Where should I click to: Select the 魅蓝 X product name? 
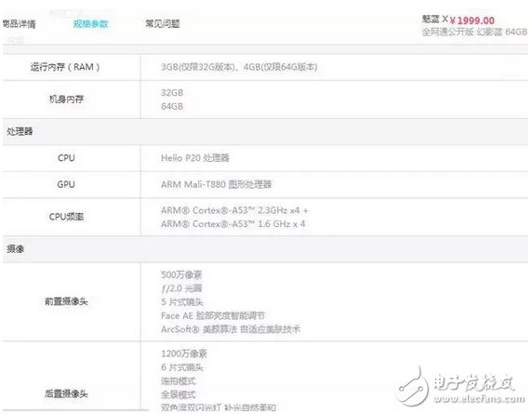pyautogui.click(x=435, y=20)
